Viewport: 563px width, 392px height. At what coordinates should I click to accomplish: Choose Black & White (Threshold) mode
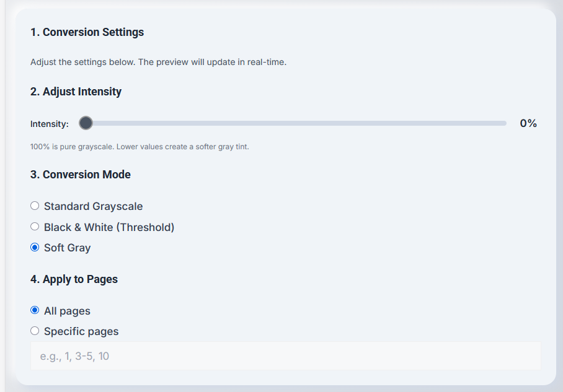(35, 227)
